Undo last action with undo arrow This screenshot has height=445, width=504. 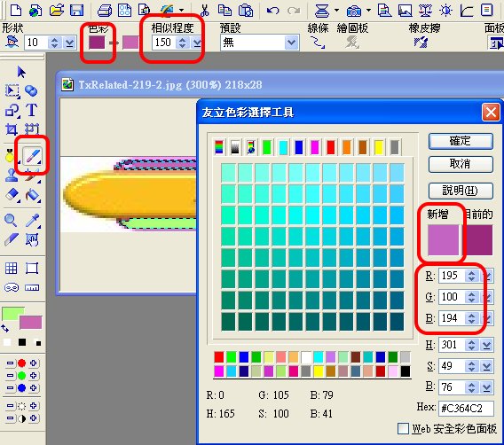[x=272, y=11]
